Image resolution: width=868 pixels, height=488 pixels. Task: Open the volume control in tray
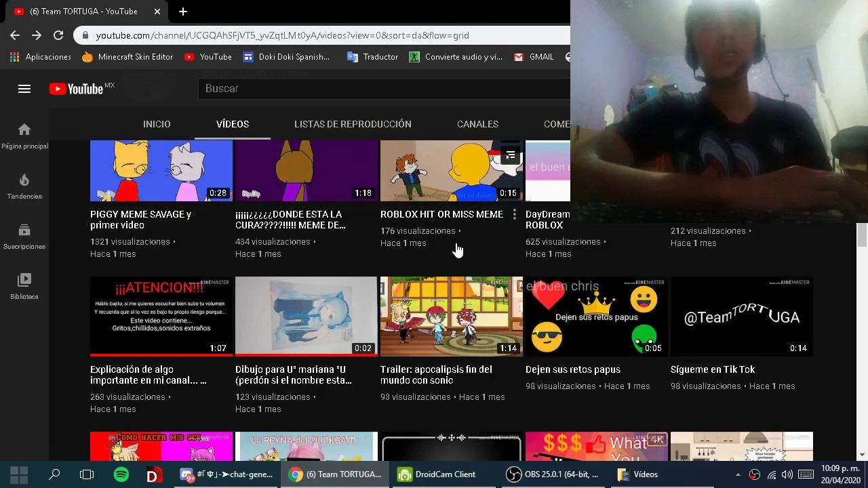tap(787, 474)
